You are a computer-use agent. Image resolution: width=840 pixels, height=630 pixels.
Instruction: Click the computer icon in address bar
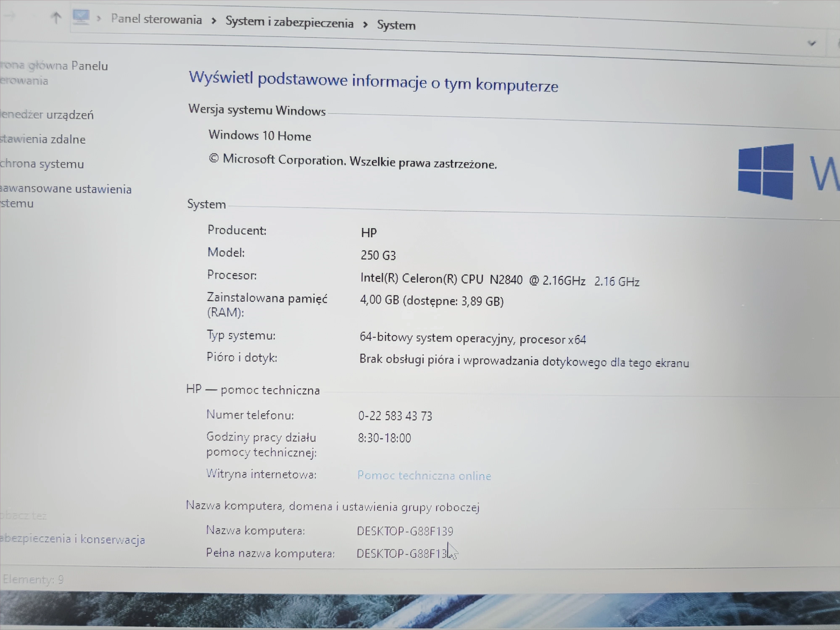pyautogui.click(x=81, y=17)
